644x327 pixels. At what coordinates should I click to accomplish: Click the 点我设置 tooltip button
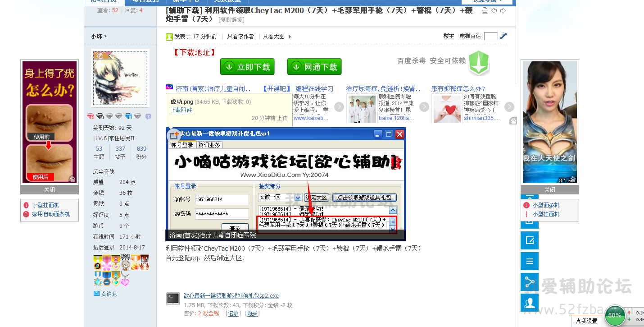[587, 321]
